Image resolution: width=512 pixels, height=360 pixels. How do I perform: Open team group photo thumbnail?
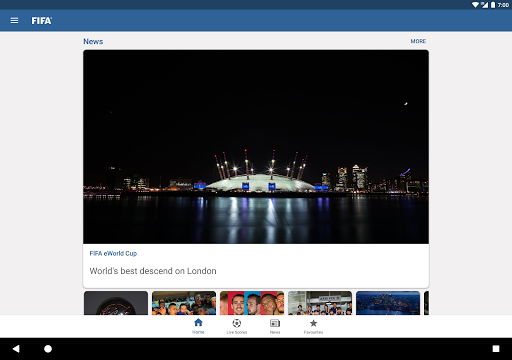(x=320, y=303)
